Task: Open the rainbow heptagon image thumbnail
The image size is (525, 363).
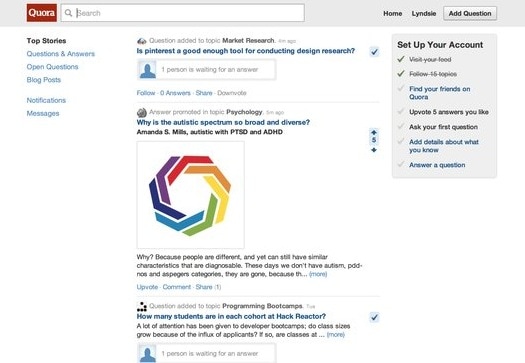Action: click(x=191, y=195)
